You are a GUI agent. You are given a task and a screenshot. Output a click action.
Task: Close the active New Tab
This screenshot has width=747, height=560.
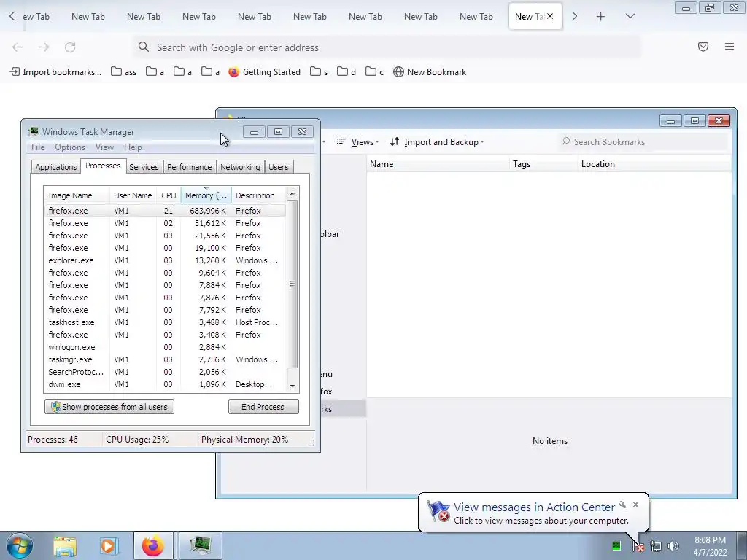[x=550, y=16]
